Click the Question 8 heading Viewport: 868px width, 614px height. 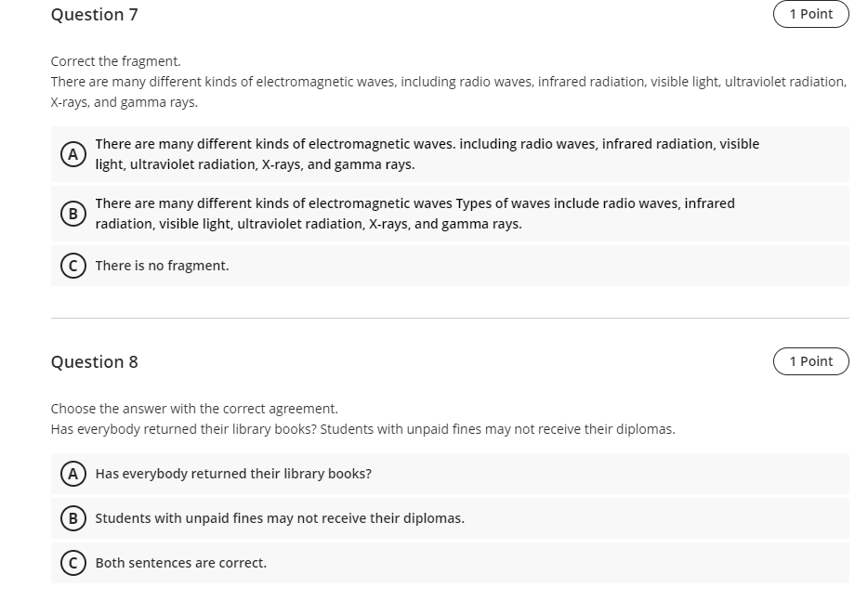pyautogui.click(x=95, y=362)
